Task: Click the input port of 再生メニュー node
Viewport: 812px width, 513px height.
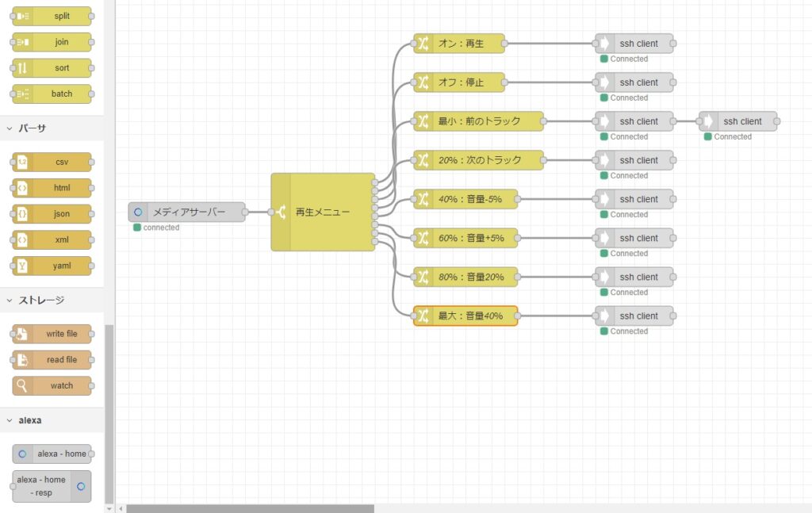Action: click(x=271, y=212)
